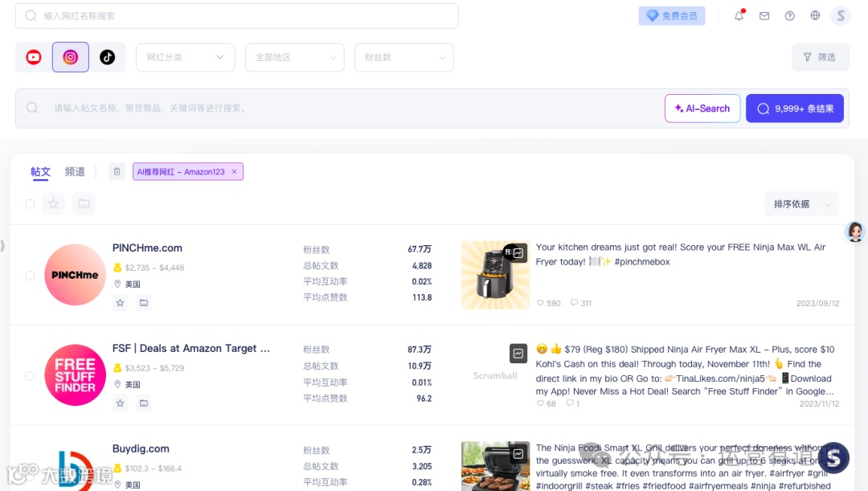Click FSF total posts value 10.9万
This screenshot has height=491, width=868.
click(420, 366)
